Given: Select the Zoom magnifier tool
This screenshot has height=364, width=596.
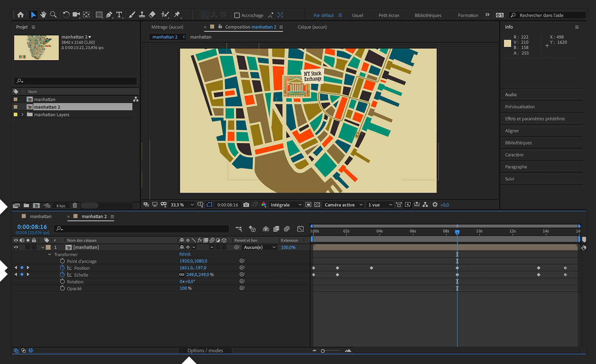Looking at the screenshot, I should pos(53,15).
